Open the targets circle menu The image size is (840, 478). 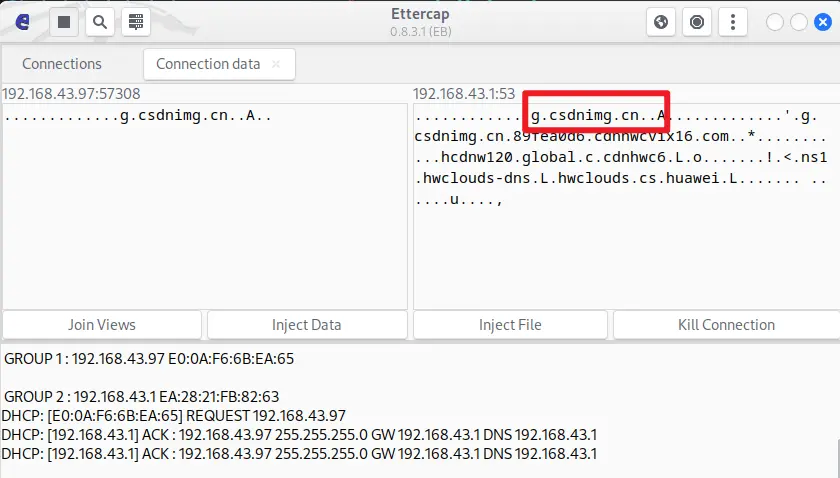[x=697, y=22]
